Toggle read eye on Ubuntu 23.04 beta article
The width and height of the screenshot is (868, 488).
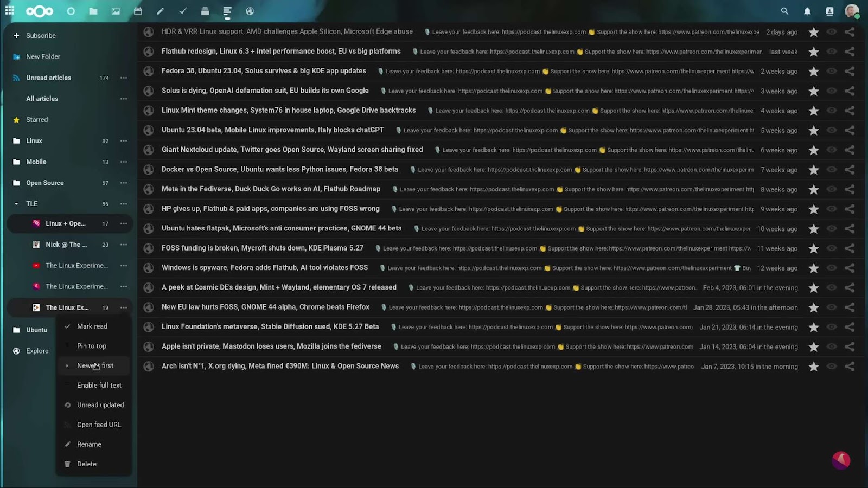831,130
